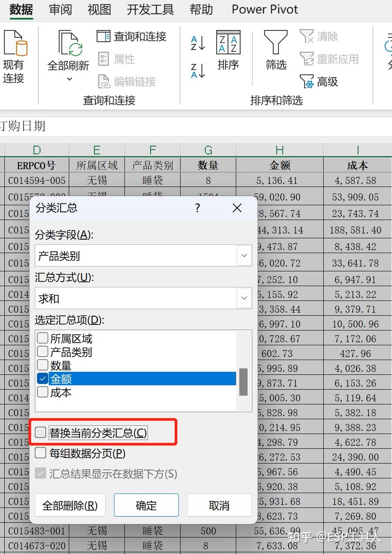Select cost cell 427.96
The height and width of the screenshot is (554, 392).
point(358,354)
